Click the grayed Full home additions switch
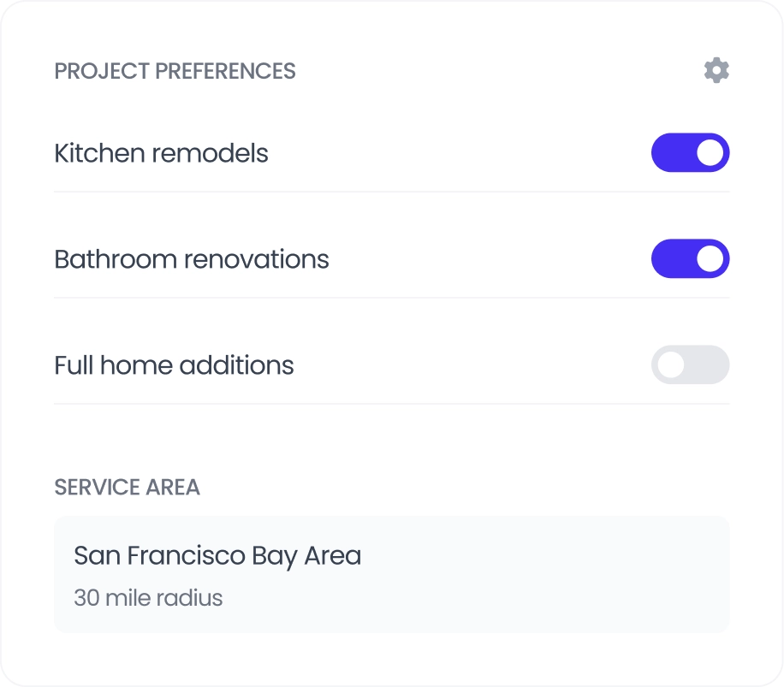This screenshot has width=784, height=687. [690, 364]
